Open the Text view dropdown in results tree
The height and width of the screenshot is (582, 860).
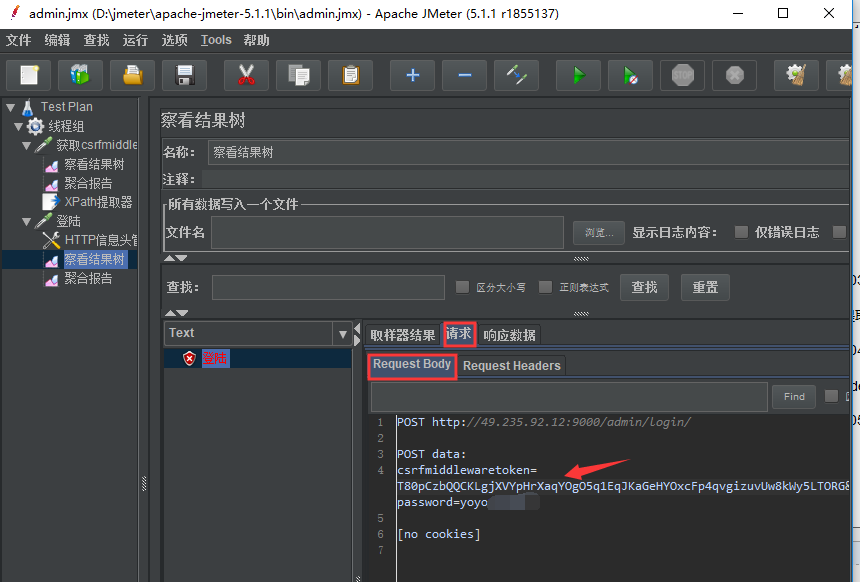344,332
